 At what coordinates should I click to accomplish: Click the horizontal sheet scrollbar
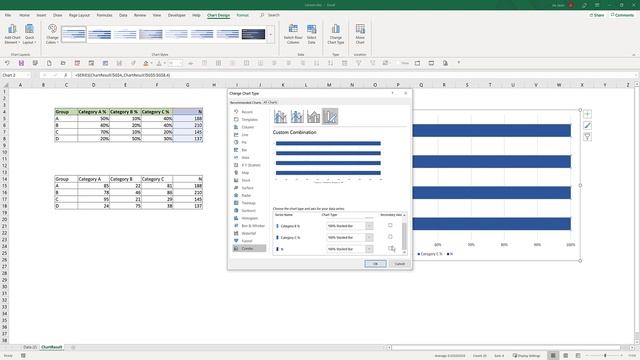pyautogui.click(x=507, y=347)
